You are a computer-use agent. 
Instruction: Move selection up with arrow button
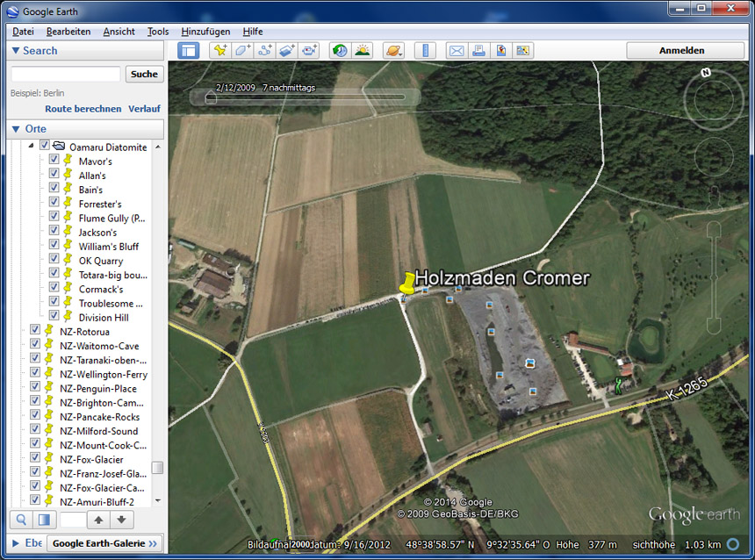coord(98,520)
